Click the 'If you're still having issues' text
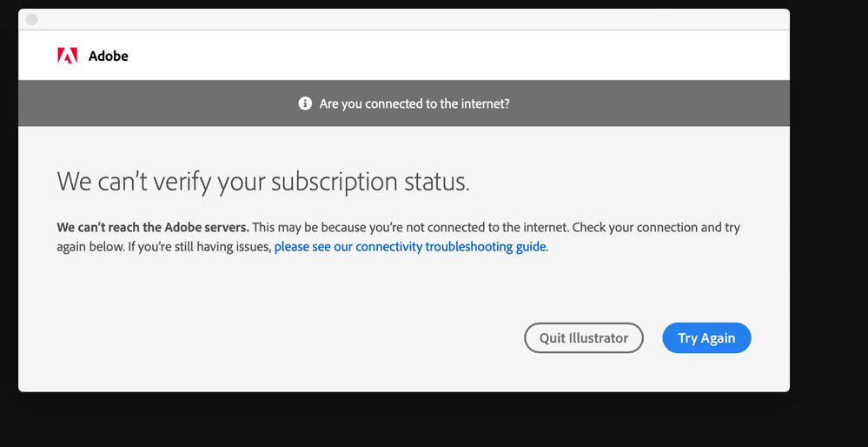Screen dimensions: 868x447 200,247
